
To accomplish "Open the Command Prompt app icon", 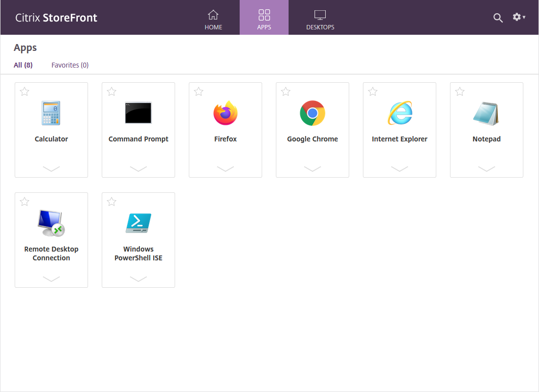I will click(x=138, y=113).
